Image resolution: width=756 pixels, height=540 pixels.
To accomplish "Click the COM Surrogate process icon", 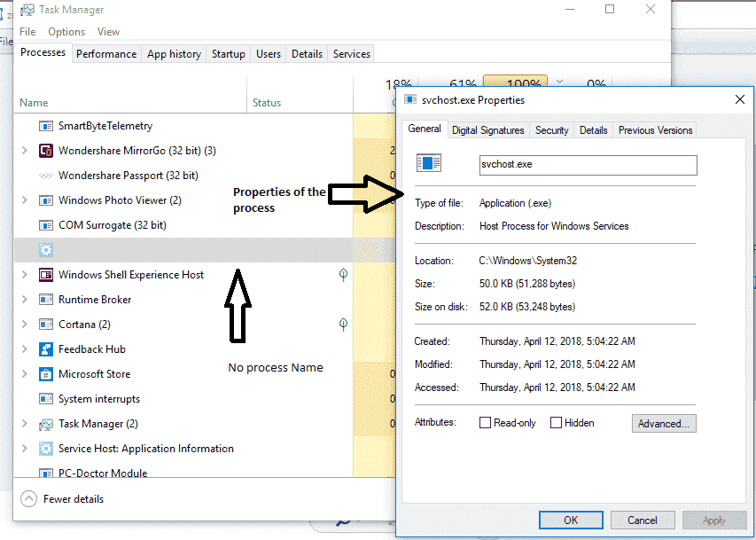I will tap(46, 225).
